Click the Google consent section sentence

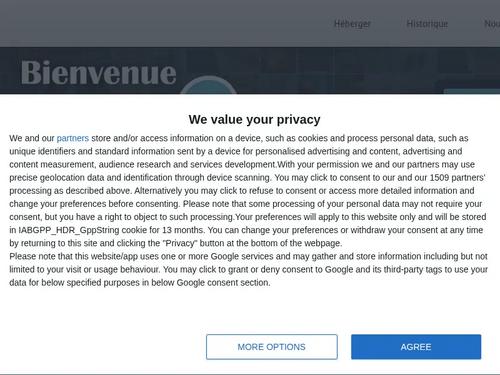[x=140, y=283]
